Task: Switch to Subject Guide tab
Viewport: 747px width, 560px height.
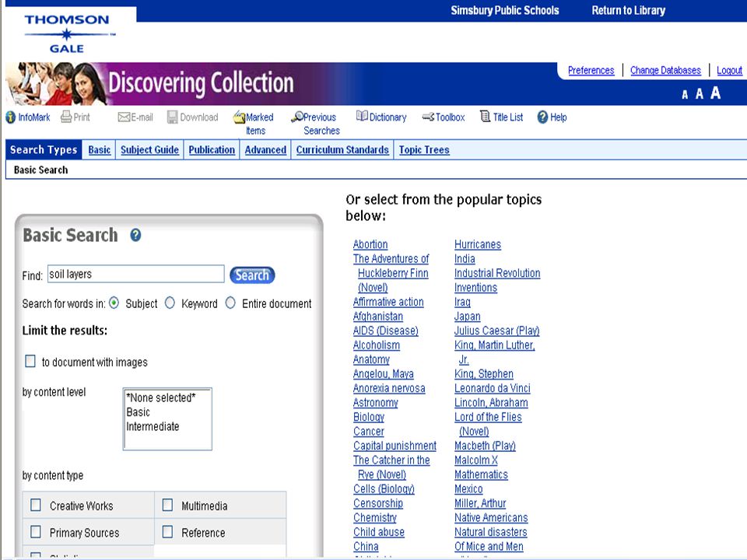Action: [x=149, y=150]
